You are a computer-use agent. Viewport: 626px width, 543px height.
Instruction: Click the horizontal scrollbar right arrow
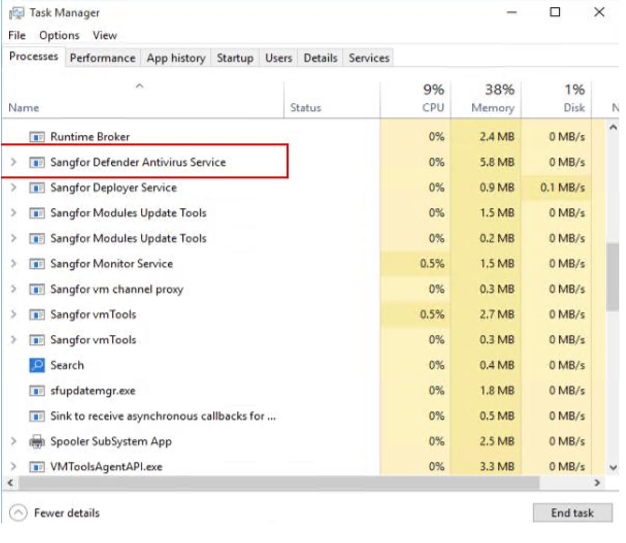598,483
